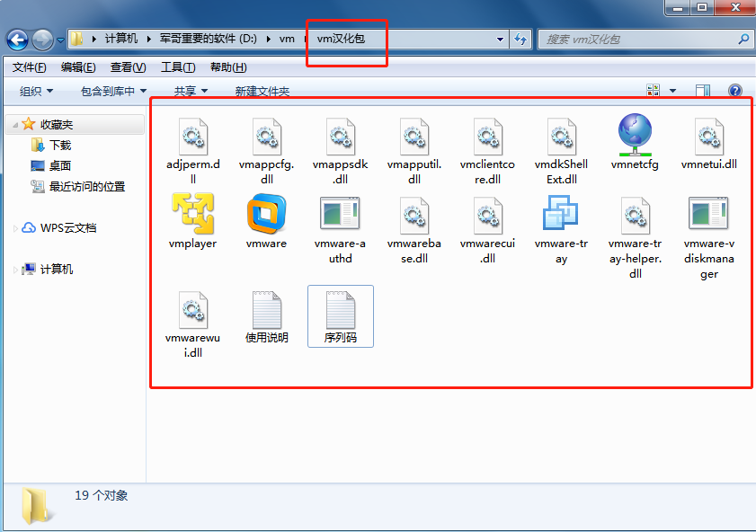756x532 pixels.
Task: Select the vmplayer application icon
Action: (193, 214)
